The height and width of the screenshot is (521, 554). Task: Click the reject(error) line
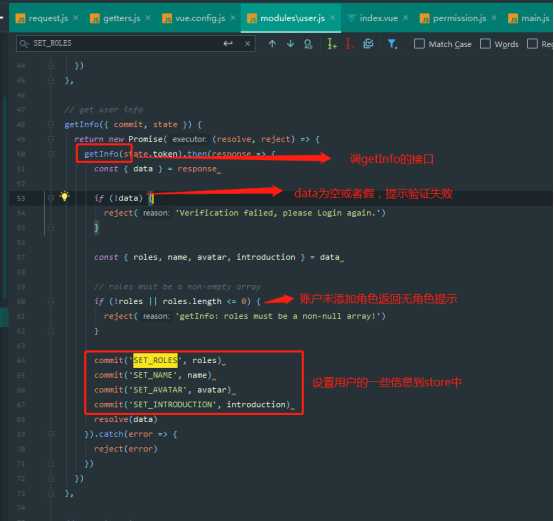[126, 449]
